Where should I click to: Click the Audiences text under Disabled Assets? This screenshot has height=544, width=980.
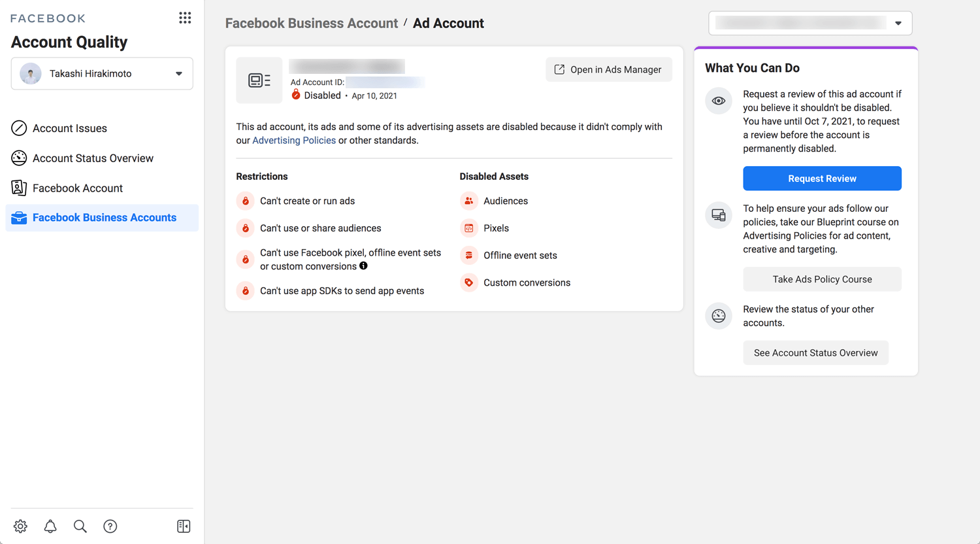[x=506, y=201]
